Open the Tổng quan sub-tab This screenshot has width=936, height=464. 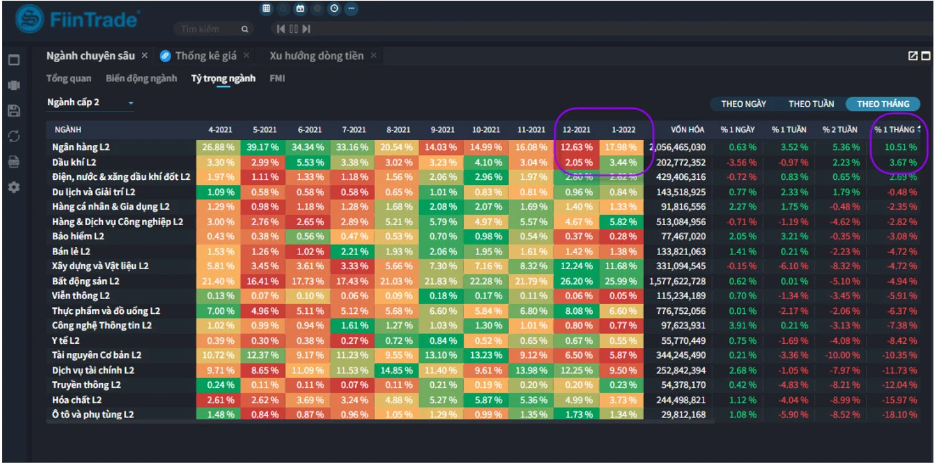point(69,78)
